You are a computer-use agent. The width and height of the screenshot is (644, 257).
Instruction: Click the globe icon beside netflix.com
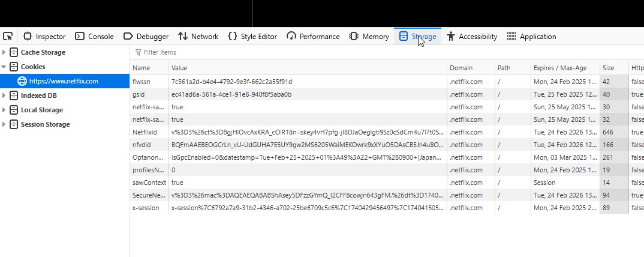click(22, 81)
